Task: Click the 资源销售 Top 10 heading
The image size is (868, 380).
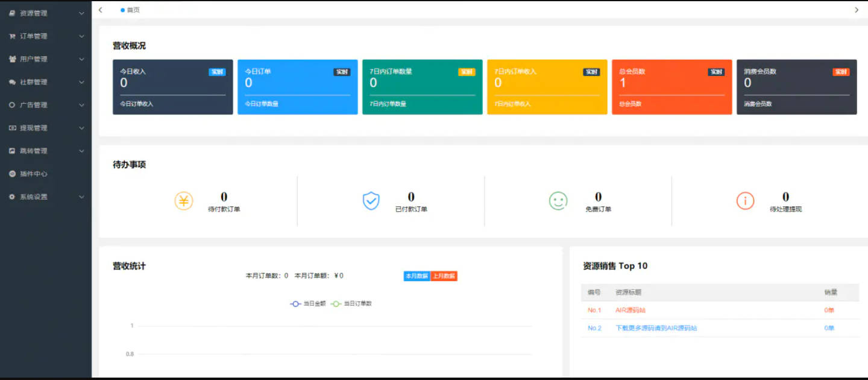Action: (615, 266)
